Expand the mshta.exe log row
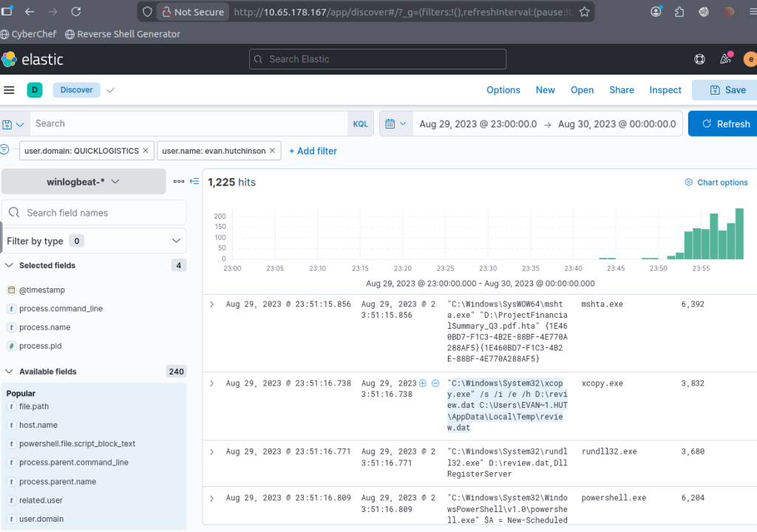 pos(211,304)
